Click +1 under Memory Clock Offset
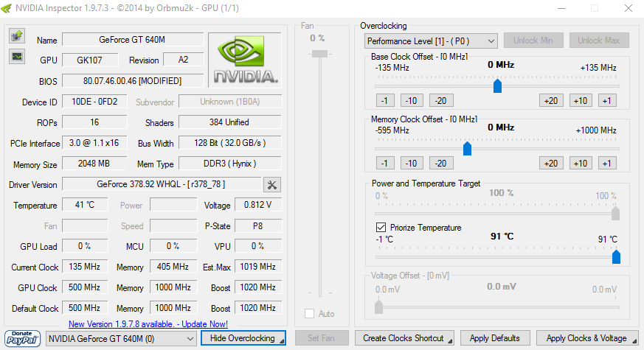Viewport: 644px width, 350px height. coord(607,164)
